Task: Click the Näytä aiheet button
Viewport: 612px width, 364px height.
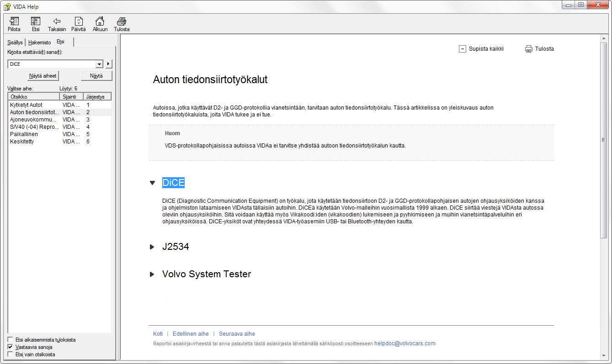Action: (43, 76)
